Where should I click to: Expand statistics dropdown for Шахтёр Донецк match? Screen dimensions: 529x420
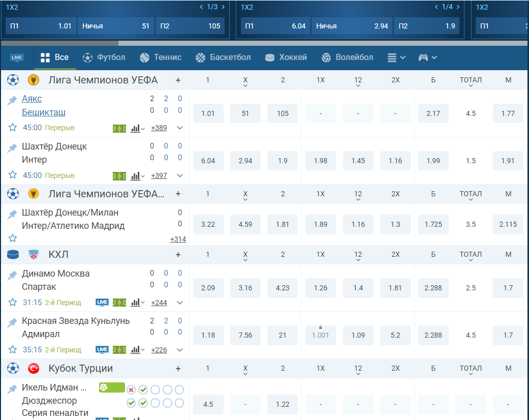[138, 176]
